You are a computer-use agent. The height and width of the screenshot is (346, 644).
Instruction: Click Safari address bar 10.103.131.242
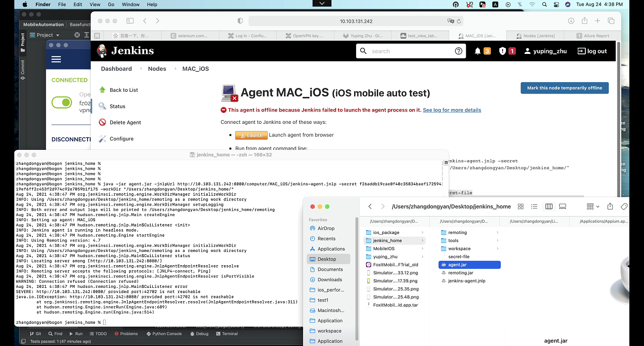pyautogui.click(x=356, y=21)
